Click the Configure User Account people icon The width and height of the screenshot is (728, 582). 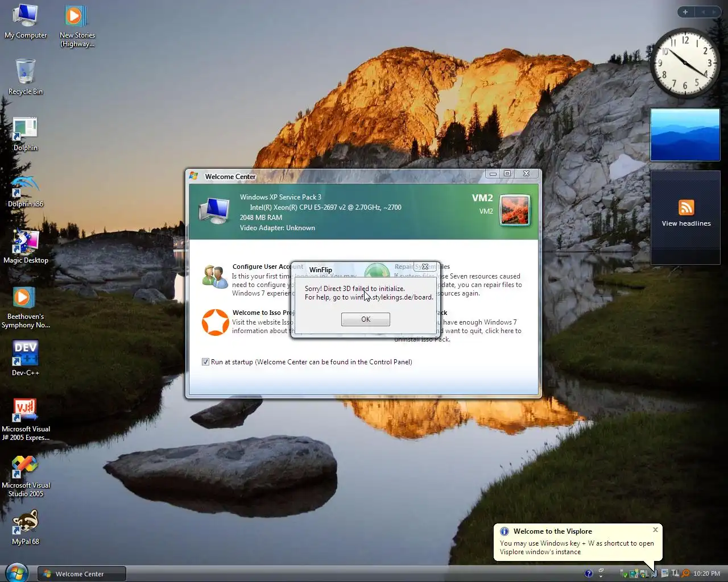(215, 277)
